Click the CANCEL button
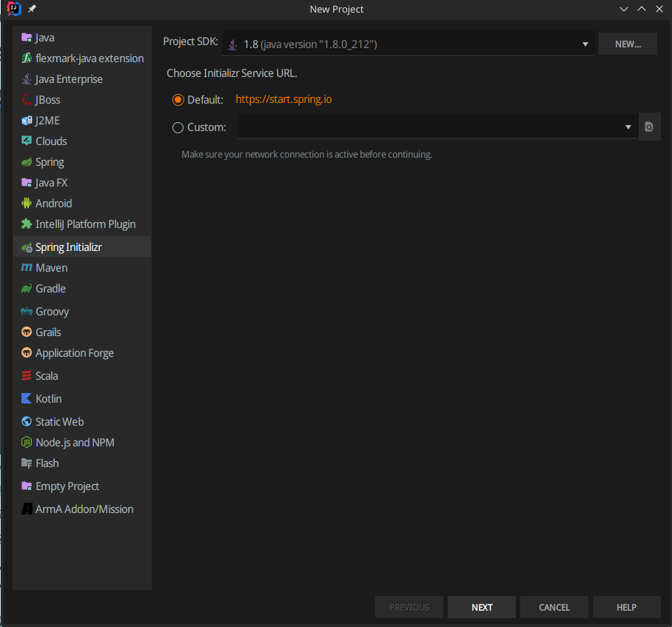Image resolution: width=672 pixels, height=627 pixels. [554, 607]
